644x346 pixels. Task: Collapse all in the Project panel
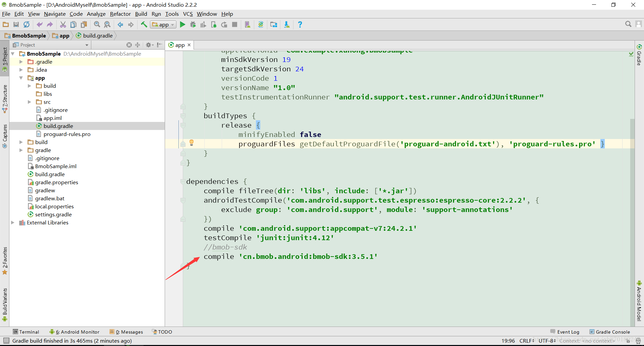tap(138, 45)
